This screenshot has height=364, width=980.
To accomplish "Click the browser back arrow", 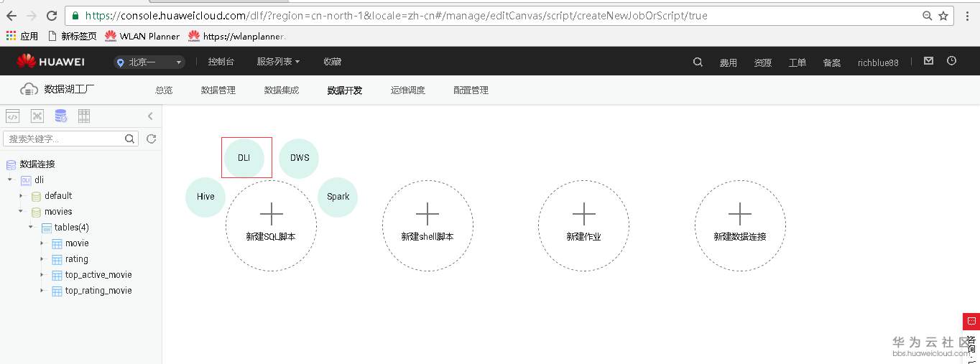I will 11,16.
